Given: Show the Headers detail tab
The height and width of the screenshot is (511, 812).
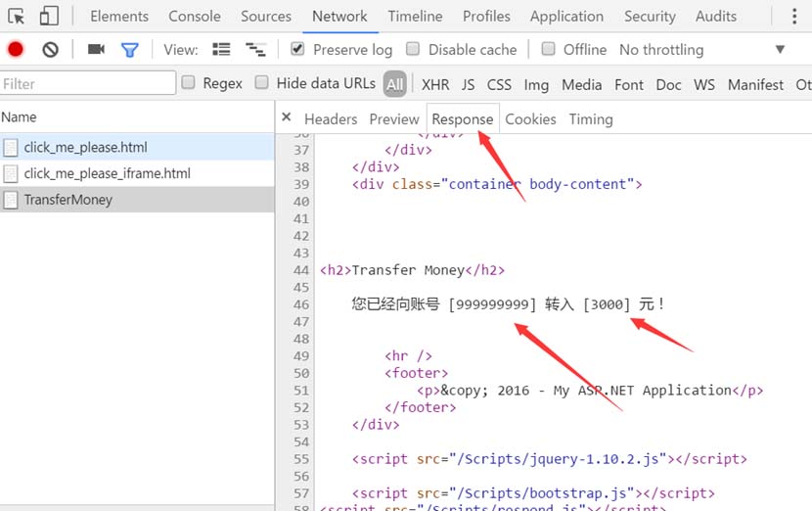Looking at the screenshot, I should [331, 119].
